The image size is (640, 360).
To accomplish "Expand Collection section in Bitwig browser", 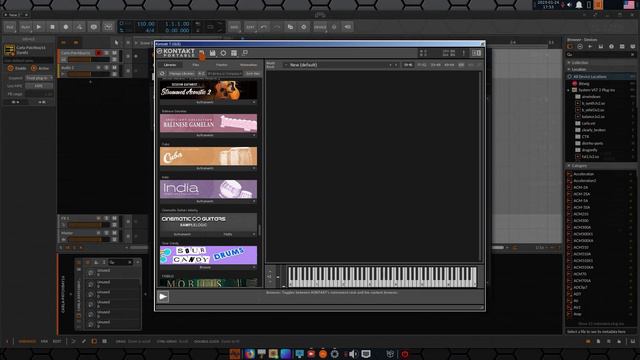I will (x=569, y=62).
